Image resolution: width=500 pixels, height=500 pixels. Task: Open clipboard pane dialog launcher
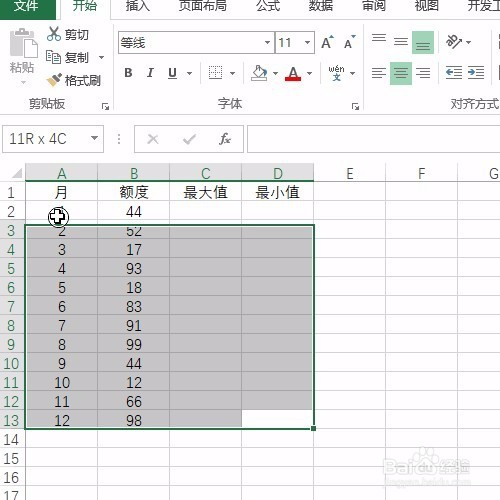(x=106, y=107)
